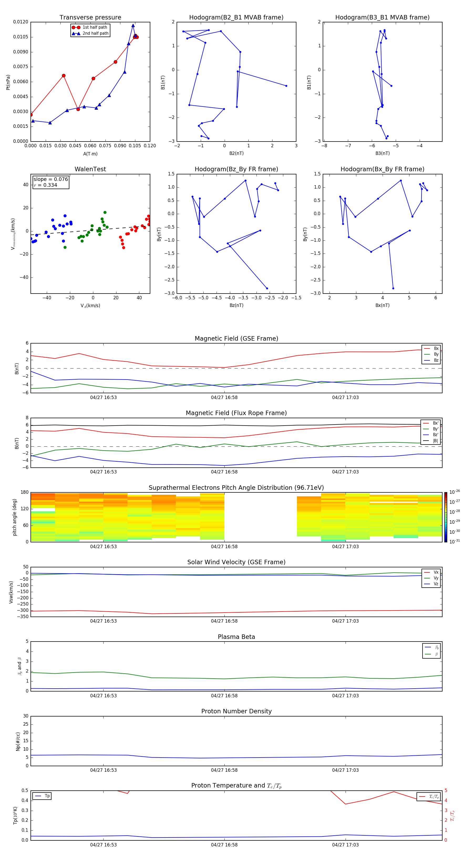473x868 pixels.
Task: Click the 'WalenTest' plot title
Action: pyautogui.click(x=90, y=169)
